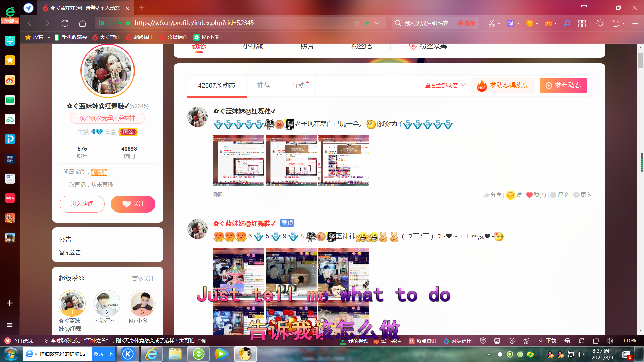This screenshot has width=644, height=362.
Task: Click the 发动态得热度 button
Action: (x=503, y=85)
